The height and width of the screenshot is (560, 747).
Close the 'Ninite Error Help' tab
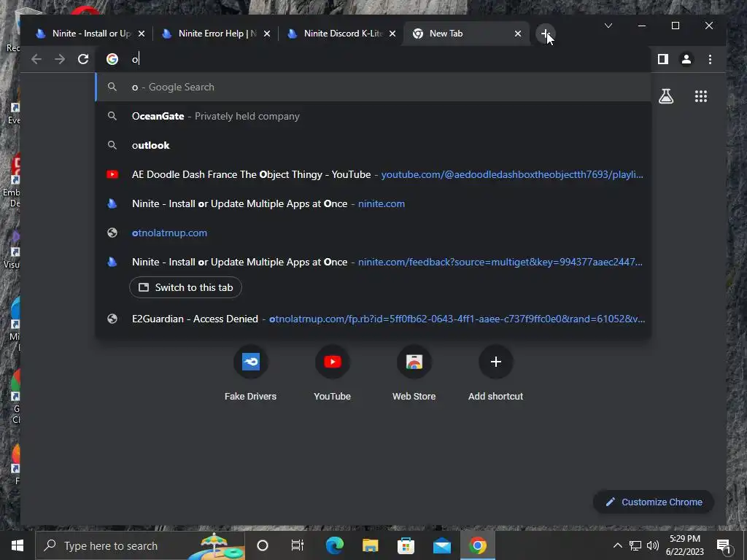(267, 34)
